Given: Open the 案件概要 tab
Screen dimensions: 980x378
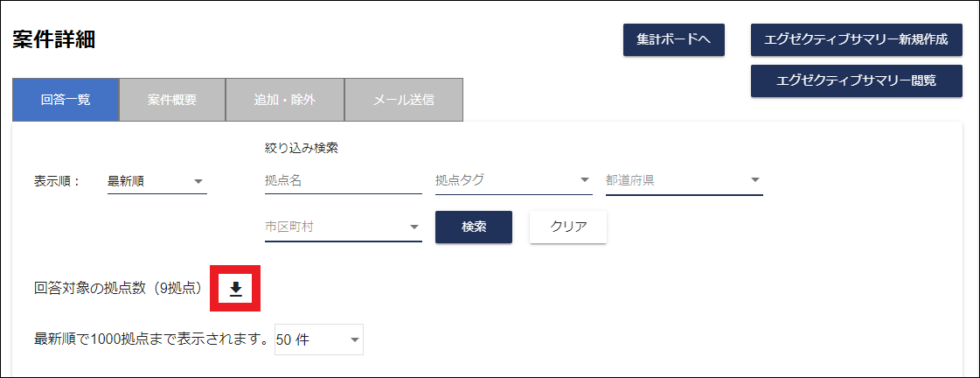Looking at the screenshot, I should [x=172, y=100].
